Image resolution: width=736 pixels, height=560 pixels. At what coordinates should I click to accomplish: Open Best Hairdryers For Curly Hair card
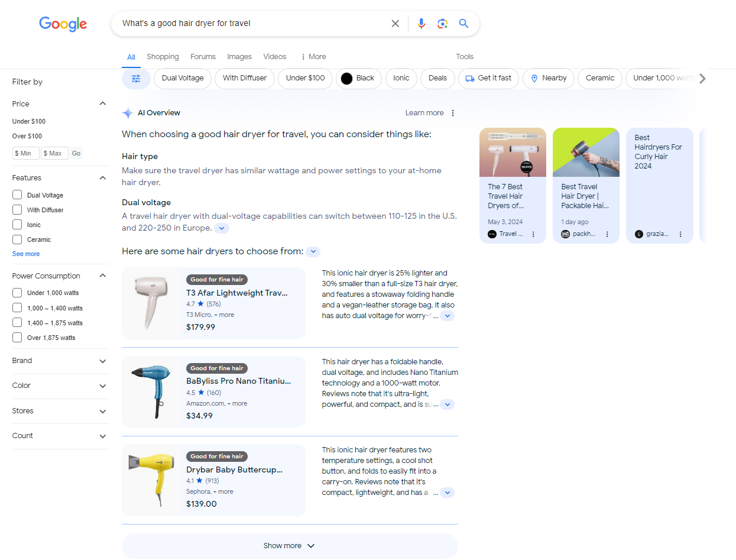(x=659, y=186)
